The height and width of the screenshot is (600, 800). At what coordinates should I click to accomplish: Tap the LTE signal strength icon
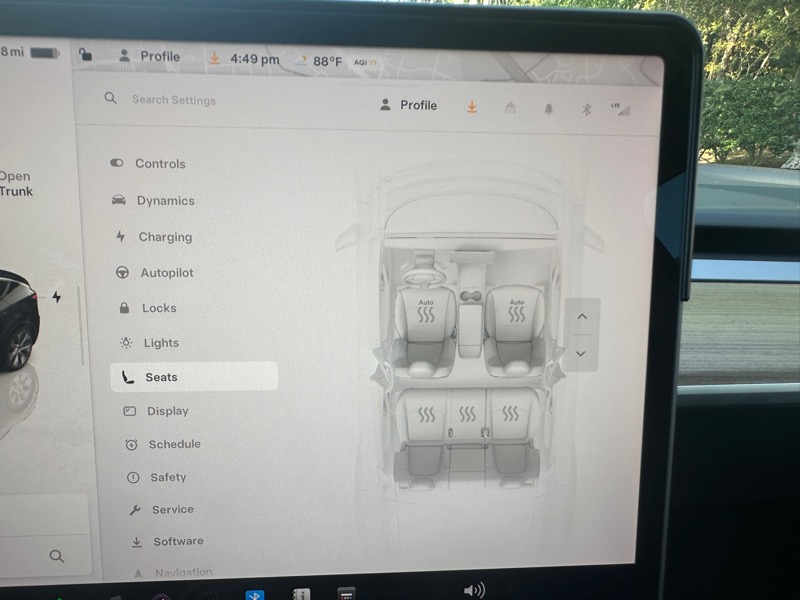(621, 109)
